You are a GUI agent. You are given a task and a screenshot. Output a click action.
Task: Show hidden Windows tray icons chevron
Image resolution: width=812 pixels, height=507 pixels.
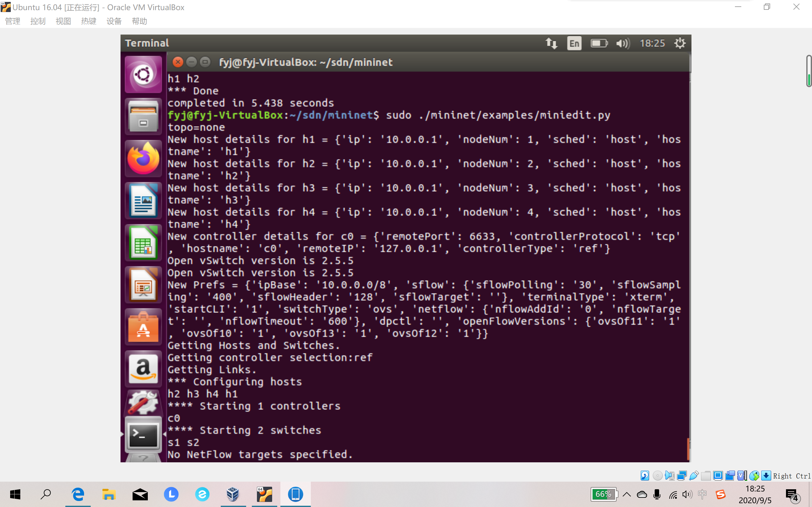point(626,494)
